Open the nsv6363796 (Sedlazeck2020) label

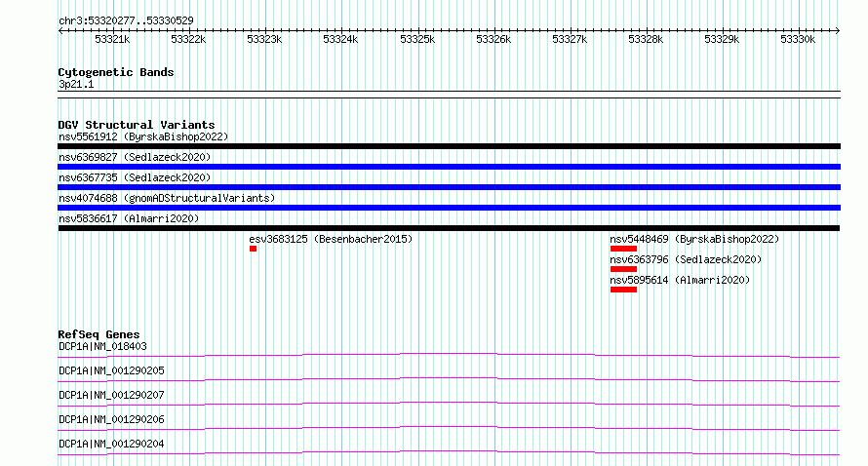[686, 259]
